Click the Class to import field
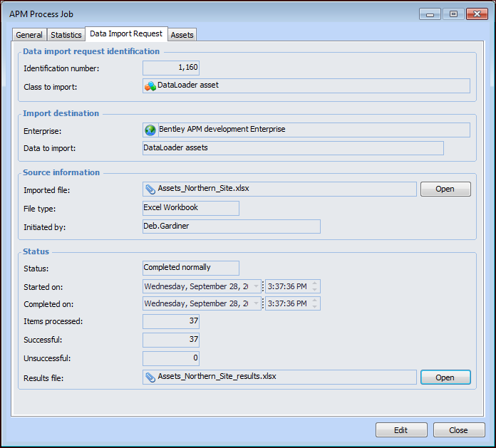 tap(306, 85)
